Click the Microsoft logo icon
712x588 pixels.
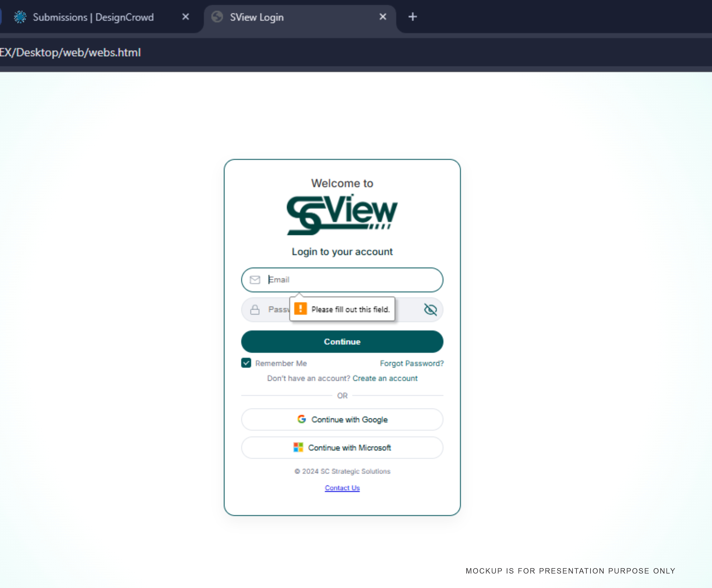pos(298,447)
